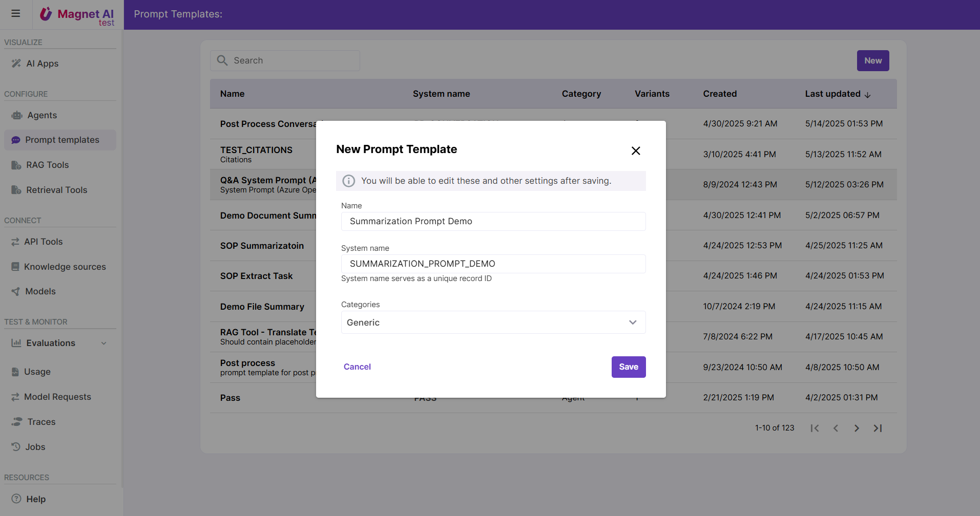
Task: Focus the System name field
Action: (x=493, y=264)
